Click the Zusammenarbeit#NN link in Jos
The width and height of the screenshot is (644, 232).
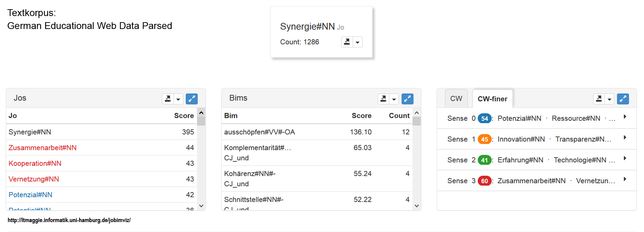pyautogui.click(x=43, y=148)
